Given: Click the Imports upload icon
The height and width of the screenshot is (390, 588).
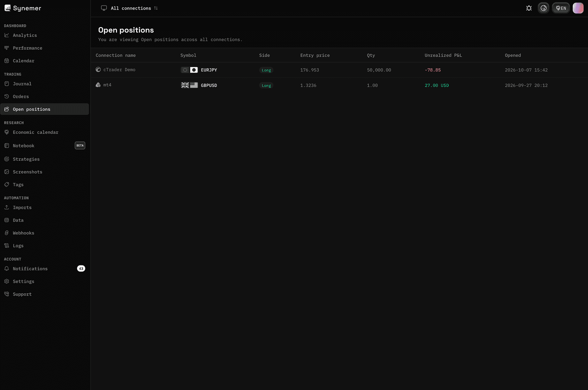Looking at the screenshot, I should [6, 208].
